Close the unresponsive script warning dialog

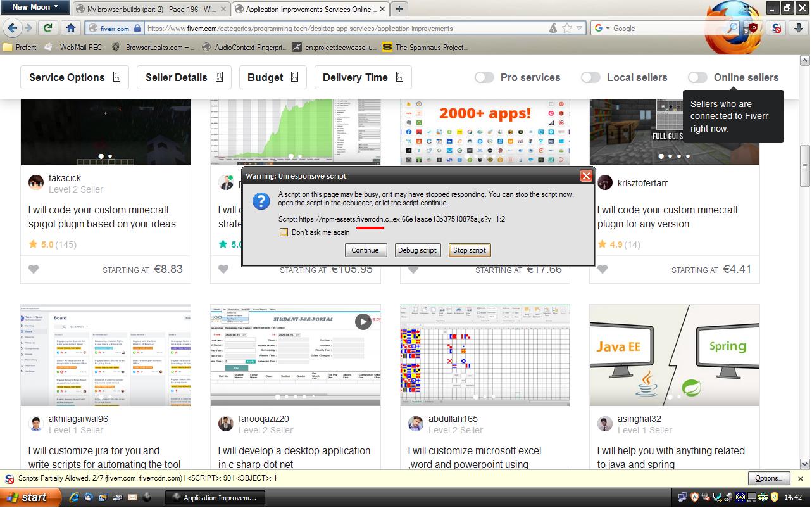coord(586,176)
